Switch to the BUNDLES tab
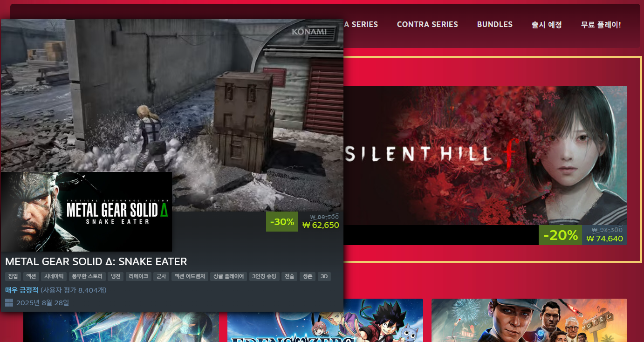This screenshot has width=644, height=342. click(494, 24)
